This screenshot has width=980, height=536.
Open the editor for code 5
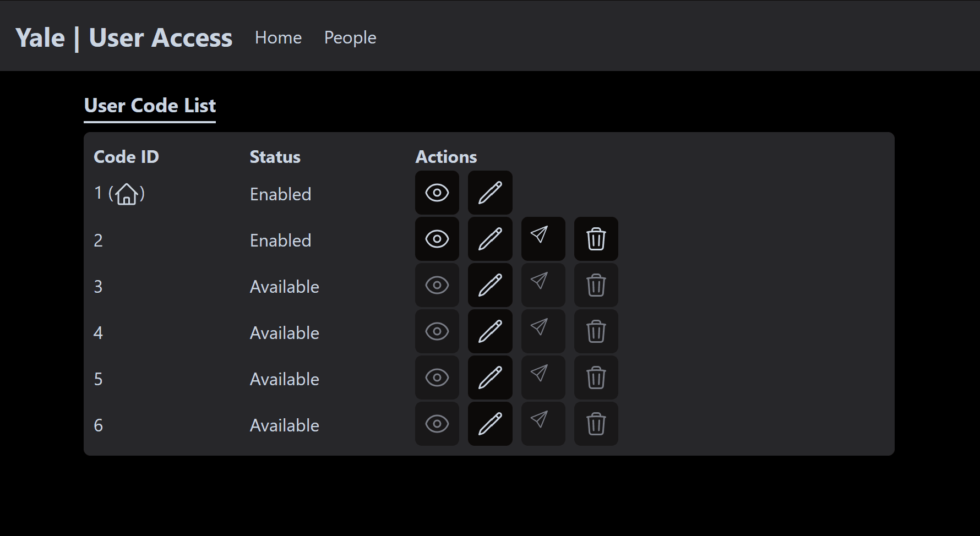[x=489, y=378]
